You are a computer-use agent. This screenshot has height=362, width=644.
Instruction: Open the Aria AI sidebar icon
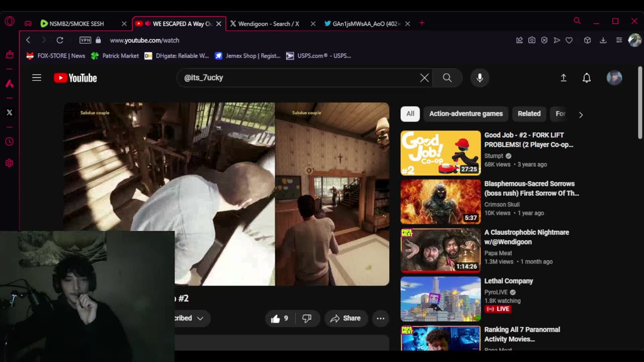click(9, 83)
